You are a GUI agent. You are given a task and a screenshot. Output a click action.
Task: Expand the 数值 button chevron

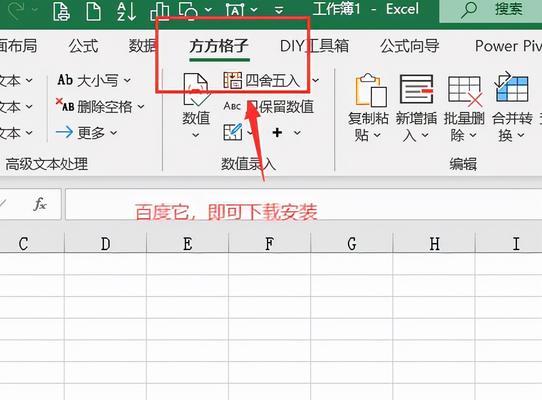pos(196,135)
